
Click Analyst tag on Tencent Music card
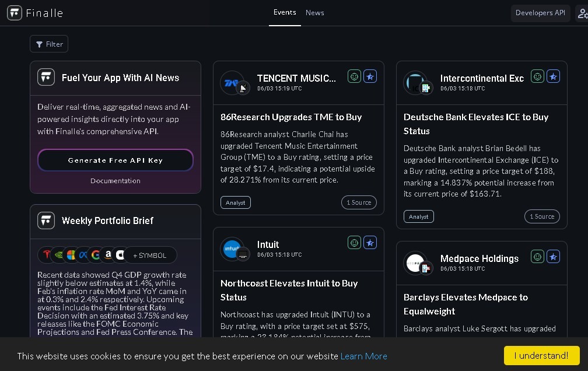[236, 202]
